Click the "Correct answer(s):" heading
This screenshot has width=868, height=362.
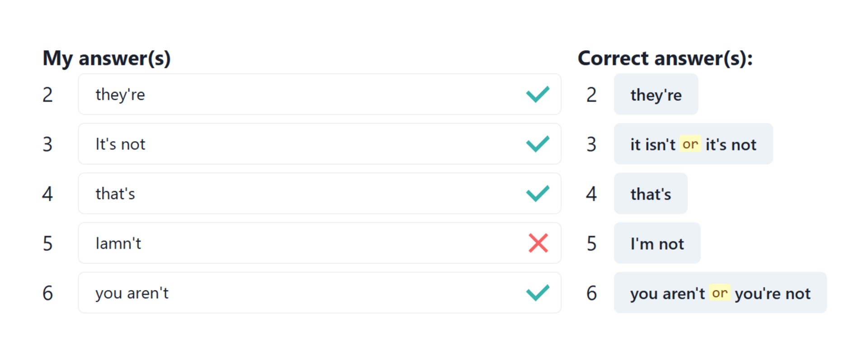[665, 58]
